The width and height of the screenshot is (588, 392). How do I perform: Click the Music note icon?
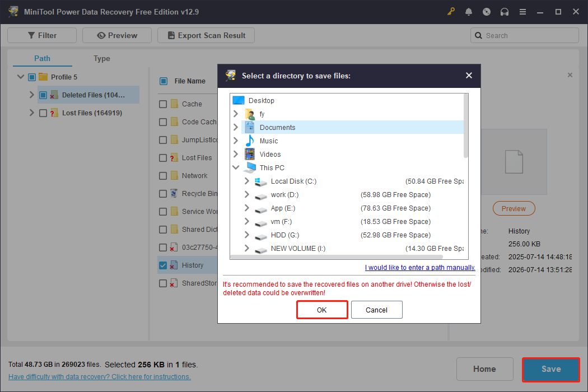coord(250,141)
